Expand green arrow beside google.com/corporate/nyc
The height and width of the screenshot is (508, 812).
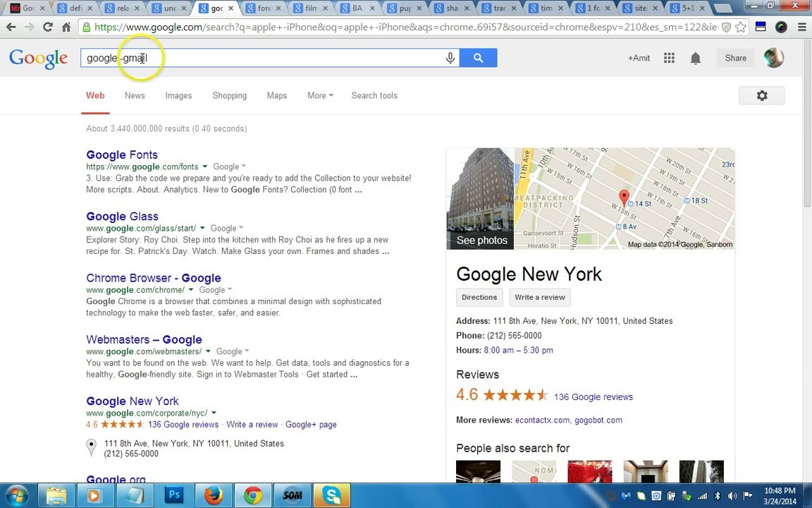214,413
